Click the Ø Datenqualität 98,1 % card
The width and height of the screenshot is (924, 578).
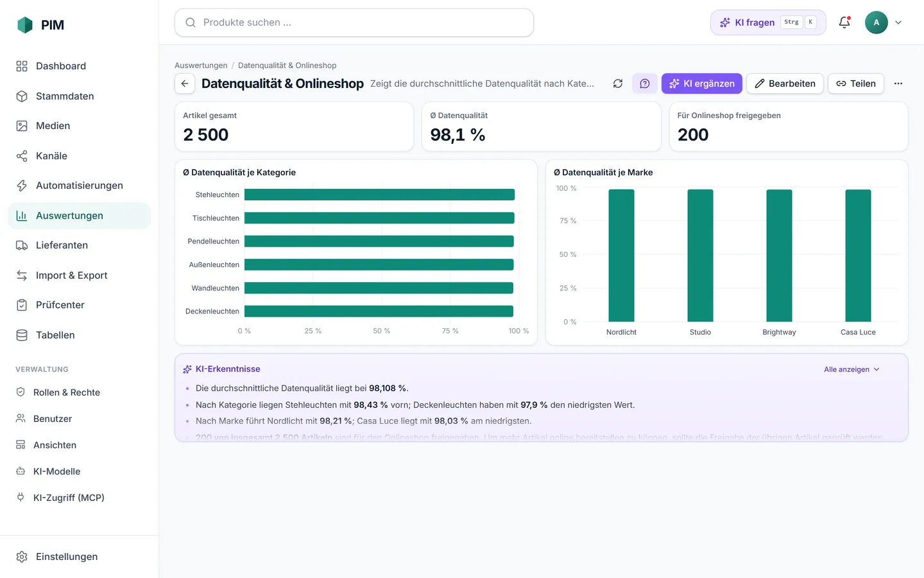coord(542,127)
